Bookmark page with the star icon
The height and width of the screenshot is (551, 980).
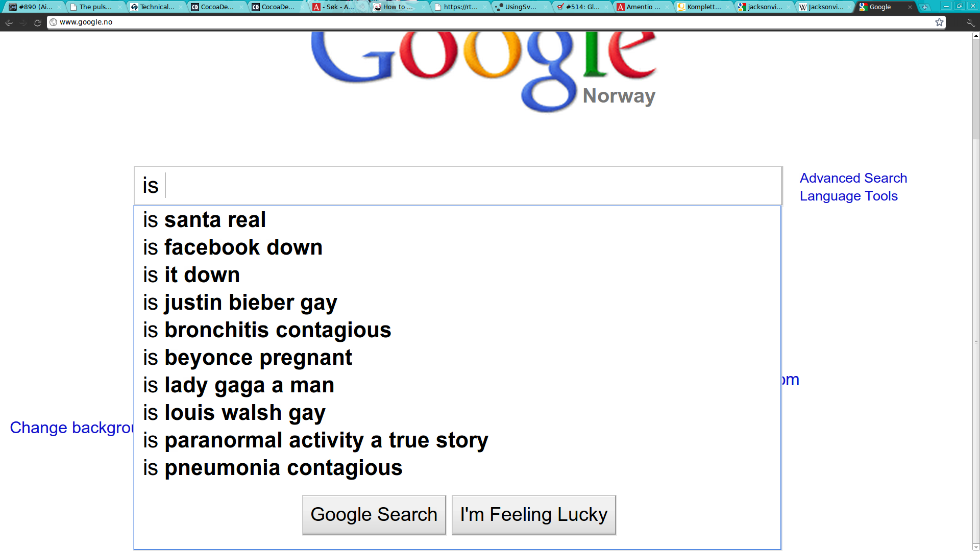(x=939, y=22)
